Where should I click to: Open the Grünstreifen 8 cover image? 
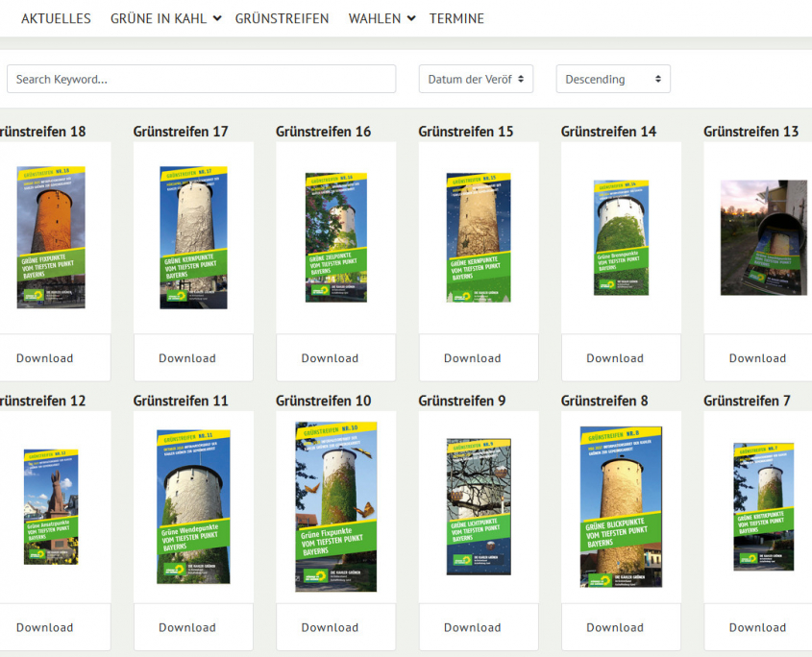[x=621, y=506]
